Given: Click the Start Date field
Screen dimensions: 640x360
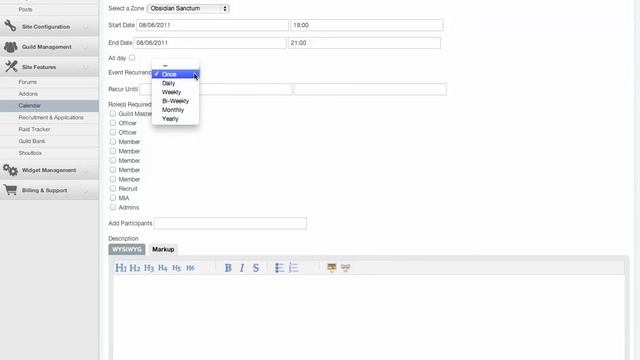Looking at the screenshot, I should click(212, 25).
